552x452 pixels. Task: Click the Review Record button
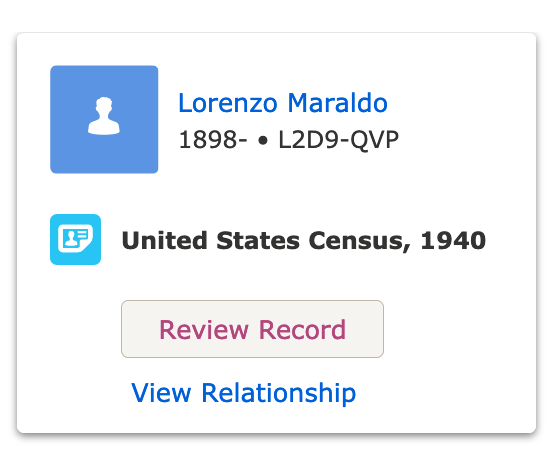pos(252,329)
